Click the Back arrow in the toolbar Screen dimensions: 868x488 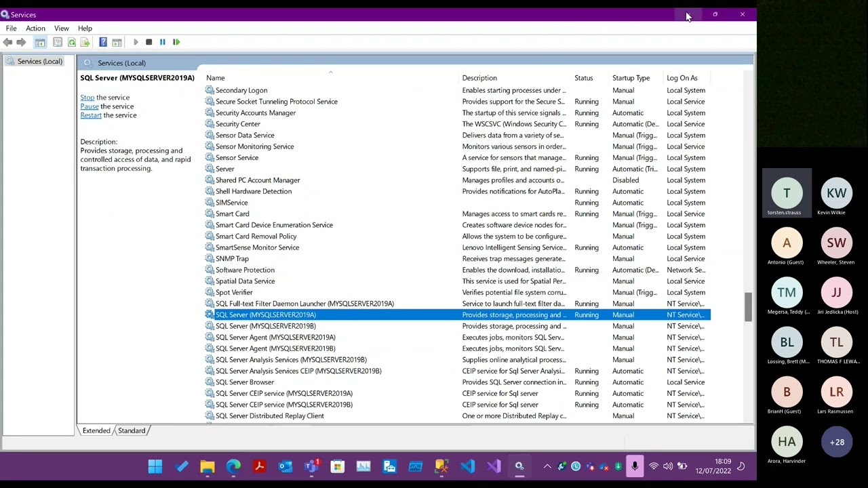click(7, 42)
